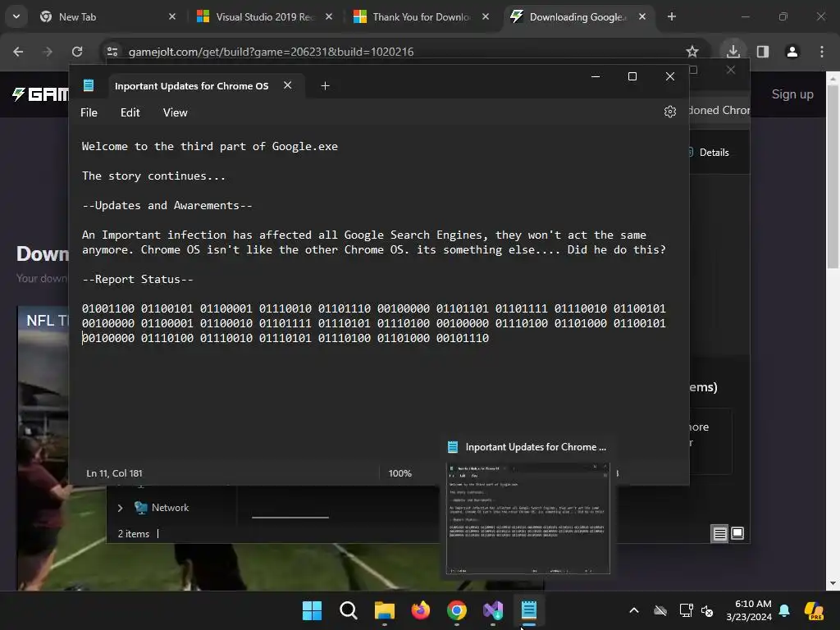This screenshot has height=630, width=840.
Task: Open Visual Studio from taskbar
Action: click(493, 610)
